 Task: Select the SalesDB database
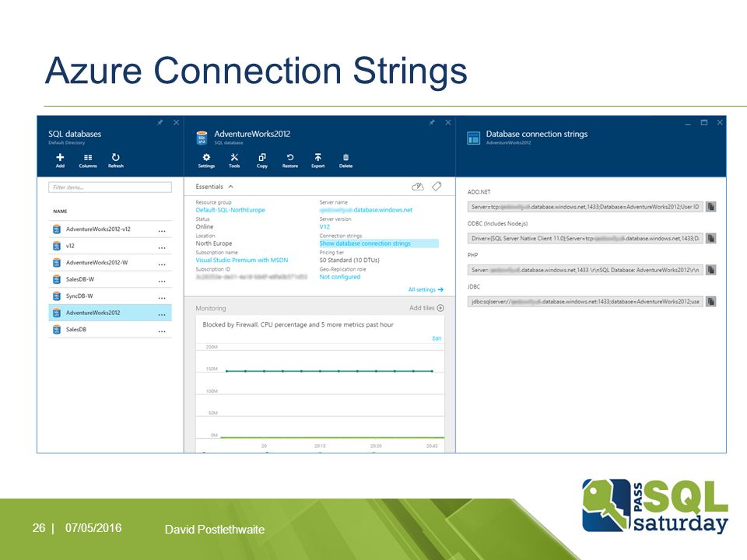[110, 330]
